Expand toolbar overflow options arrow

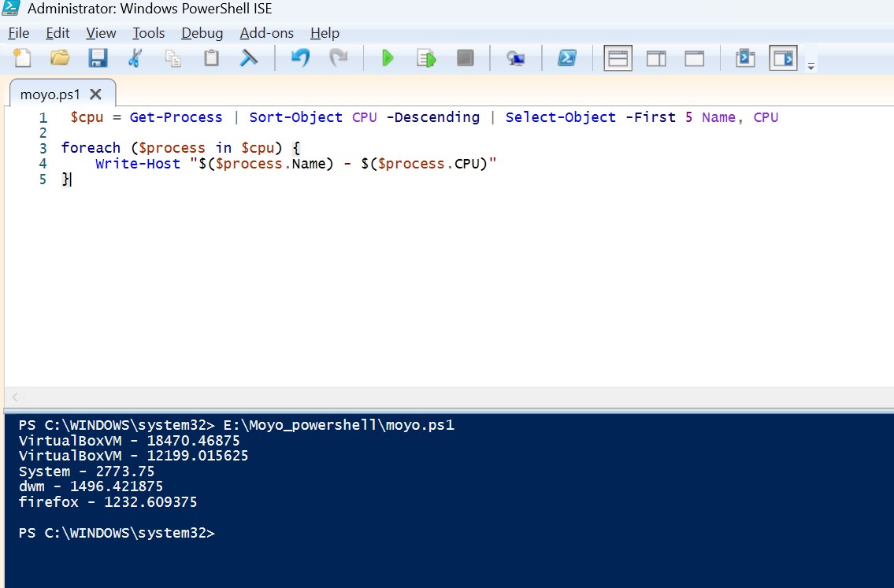point(811,66)
